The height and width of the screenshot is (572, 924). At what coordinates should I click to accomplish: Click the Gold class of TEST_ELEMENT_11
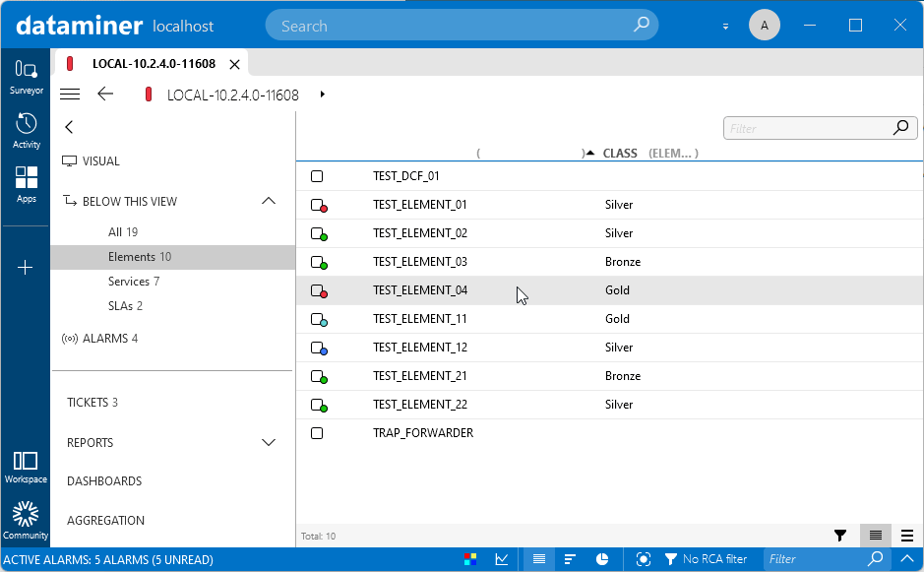pos(617,319)
